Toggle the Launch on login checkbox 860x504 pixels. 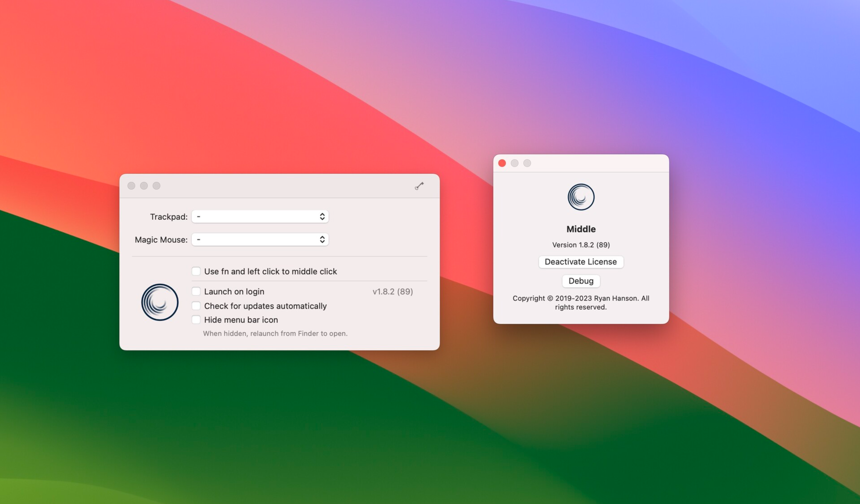point(196,291)
